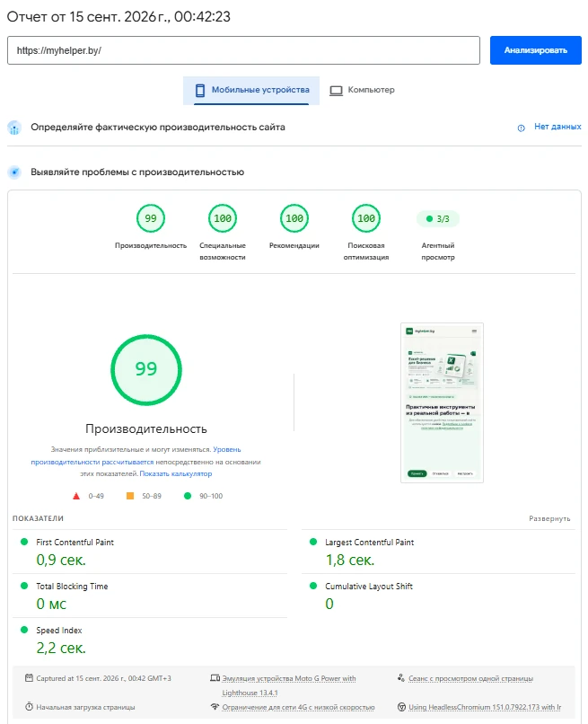Click the device emulation icon
The height and width of the screenshot is (724, 588).
click(215, 678)
